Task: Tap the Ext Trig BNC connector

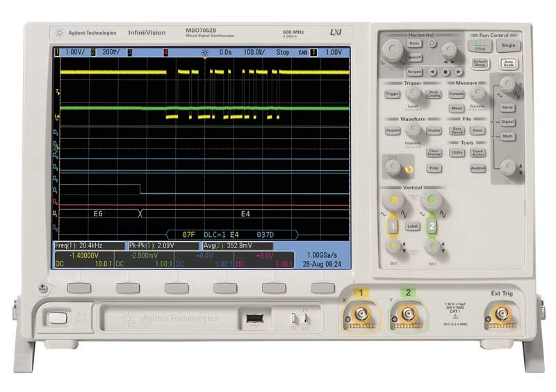Action: (x=501, y=314)
